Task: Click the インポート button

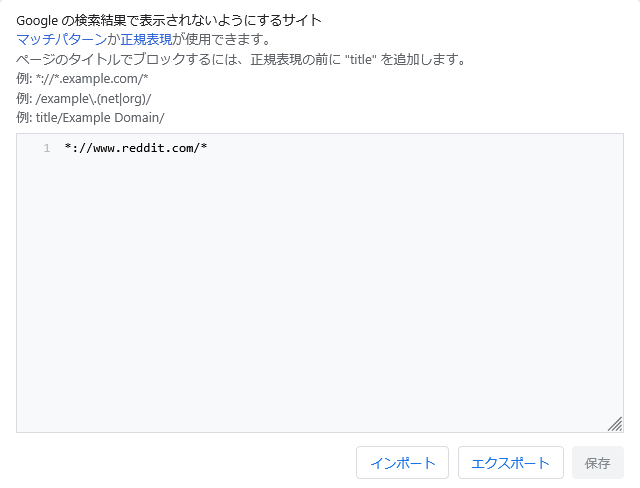Action: click(x=403, y=463)
